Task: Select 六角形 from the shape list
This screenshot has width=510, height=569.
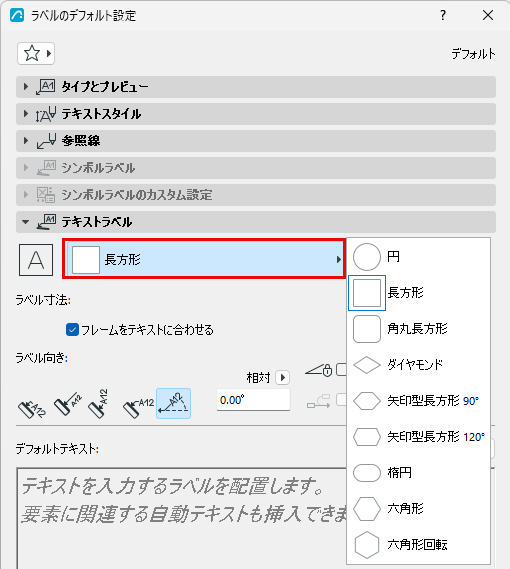Action: point(419,508)
